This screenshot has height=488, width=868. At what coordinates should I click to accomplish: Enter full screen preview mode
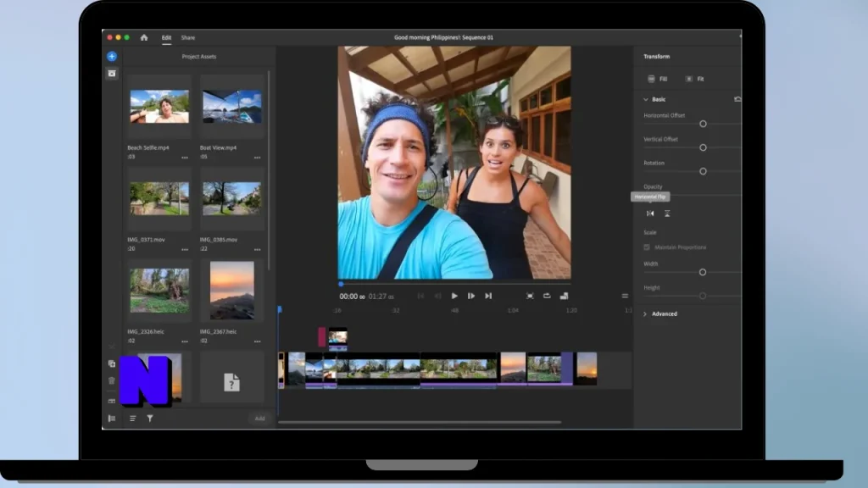[x=530, y=296]
